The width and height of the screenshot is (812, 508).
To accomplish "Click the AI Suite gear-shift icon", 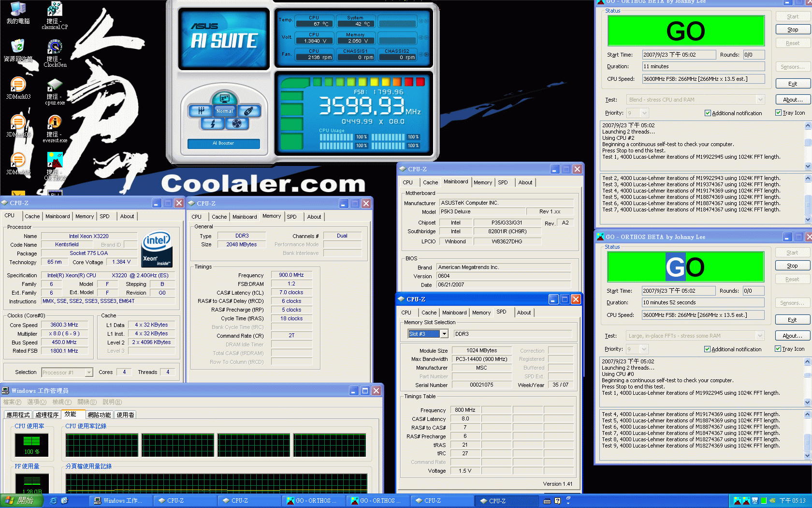I will point(201,111).
